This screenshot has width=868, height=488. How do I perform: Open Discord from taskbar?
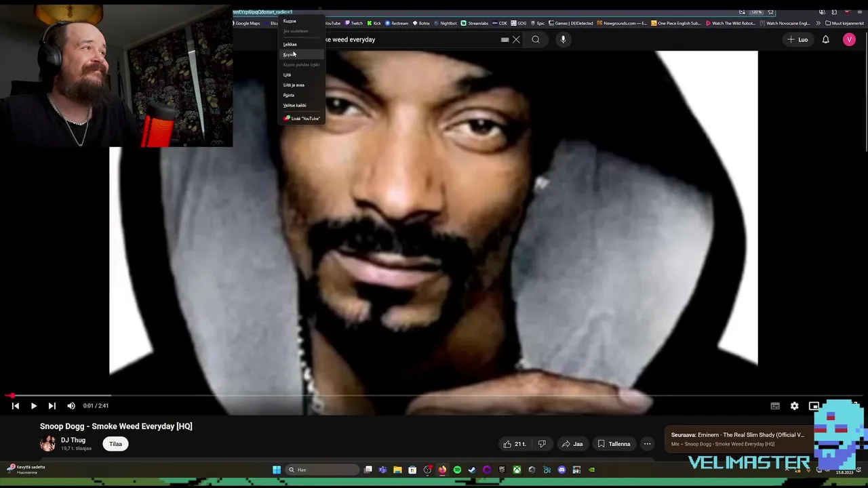(561, 470)
